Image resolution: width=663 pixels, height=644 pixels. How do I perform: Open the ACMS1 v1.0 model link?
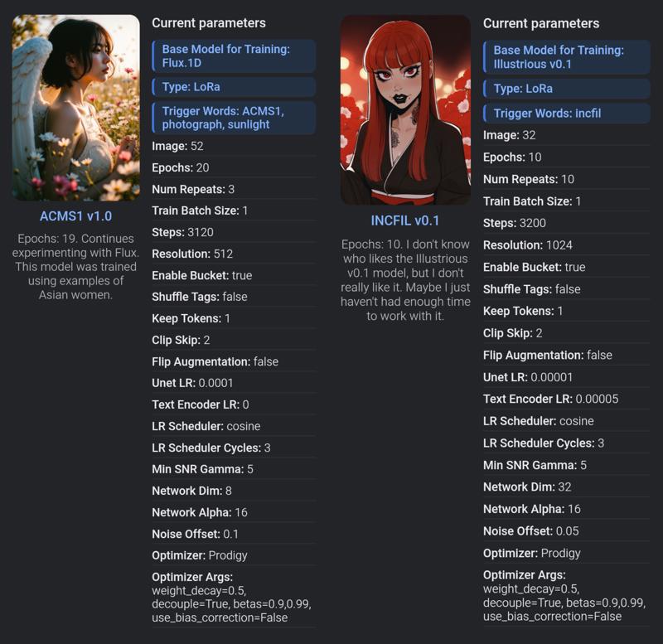pyautogui.click(x=75, y=216)
